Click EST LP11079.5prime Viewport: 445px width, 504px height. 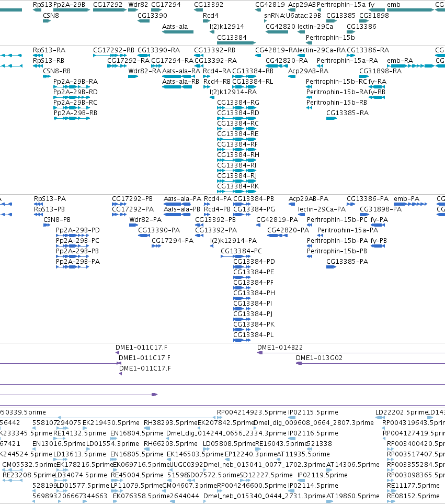[x=137, y=485]
